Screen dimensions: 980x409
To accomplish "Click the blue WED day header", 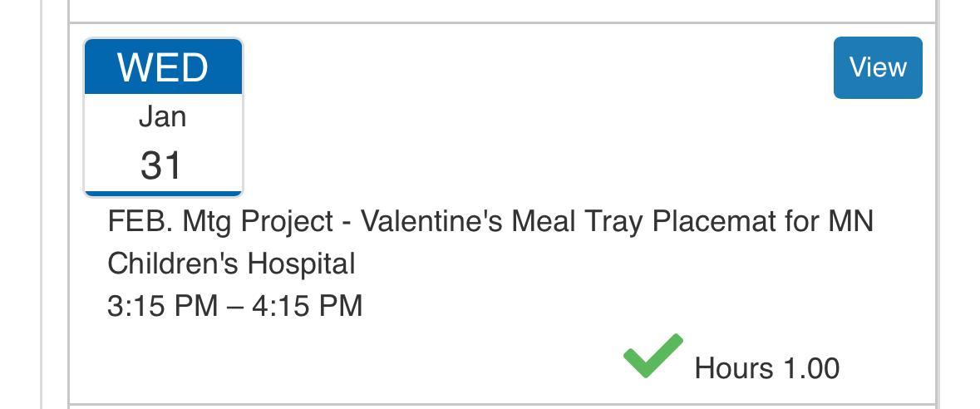I will 163,67.
